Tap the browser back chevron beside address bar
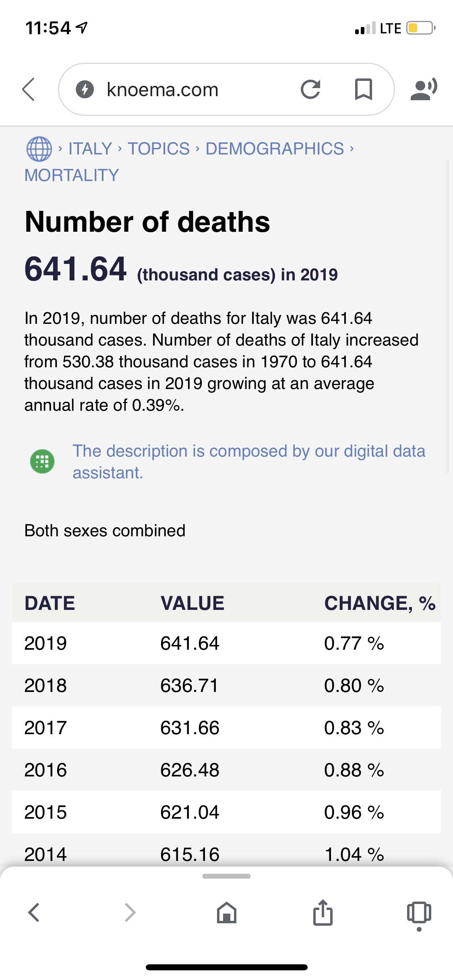This screenshot has width=453, height=980. tap(29, 89)
